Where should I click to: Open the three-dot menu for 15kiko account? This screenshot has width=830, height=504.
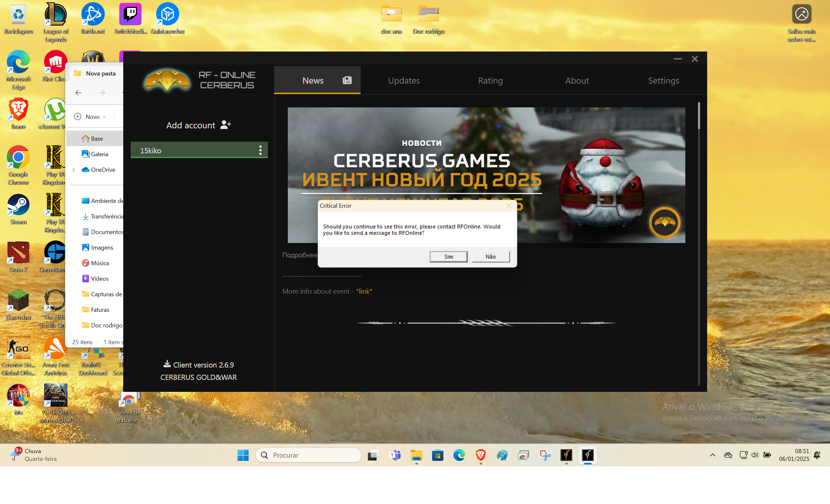click(x=260, y=150)
